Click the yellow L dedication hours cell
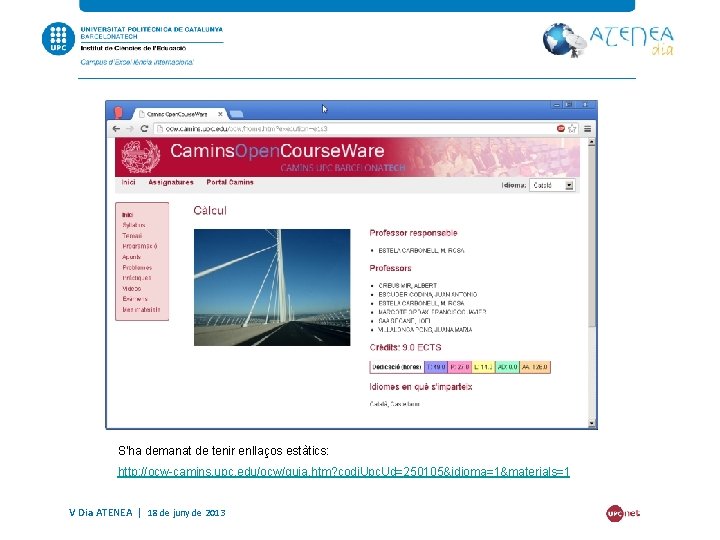This screenshot has width=720, height=540. click(483, 367)
